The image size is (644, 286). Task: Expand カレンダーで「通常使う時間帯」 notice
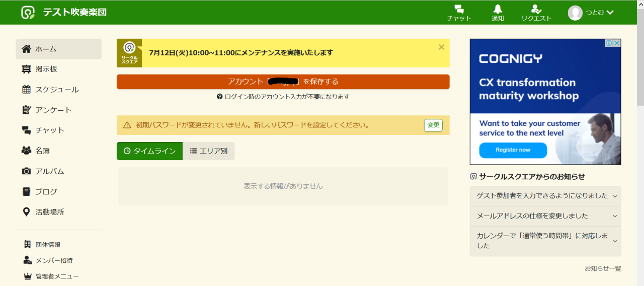click(x=545, y=241)
